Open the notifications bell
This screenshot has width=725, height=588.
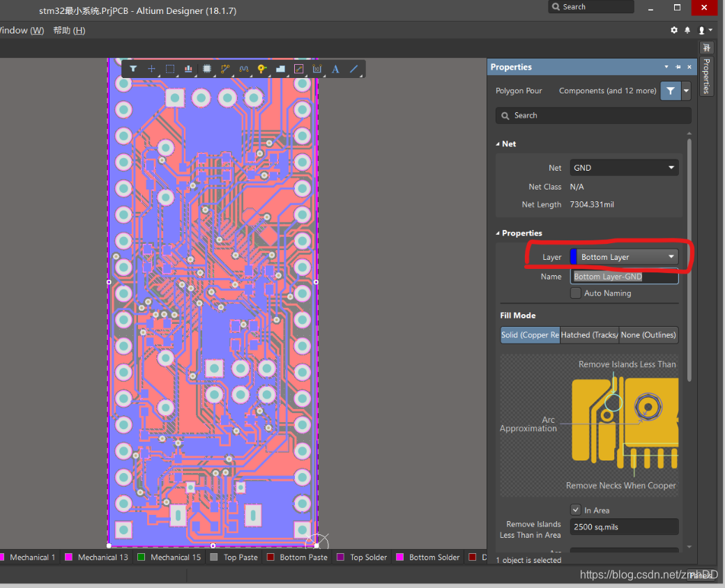[x=687, y=31]
